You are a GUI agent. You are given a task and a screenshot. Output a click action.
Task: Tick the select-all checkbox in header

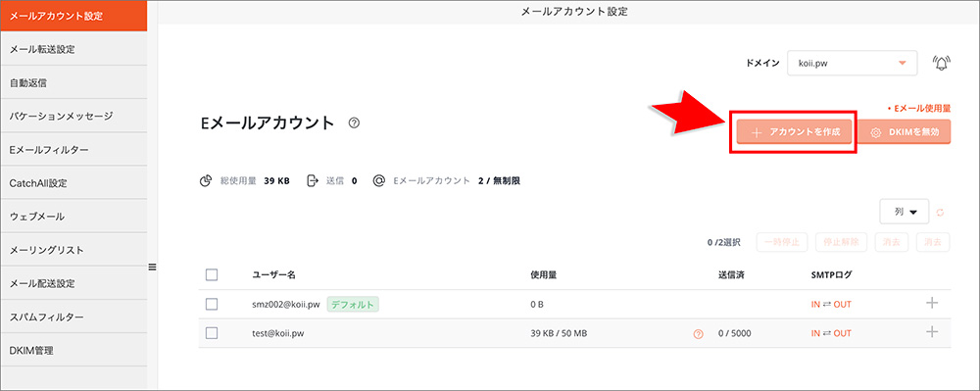point(212,274)
